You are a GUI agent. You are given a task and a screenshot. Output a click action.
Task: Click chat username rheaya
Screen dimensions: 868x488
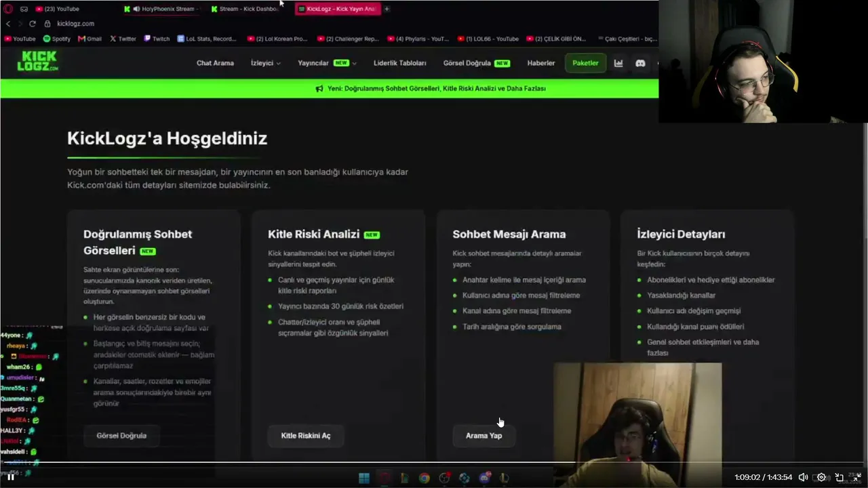coord(16,346)
